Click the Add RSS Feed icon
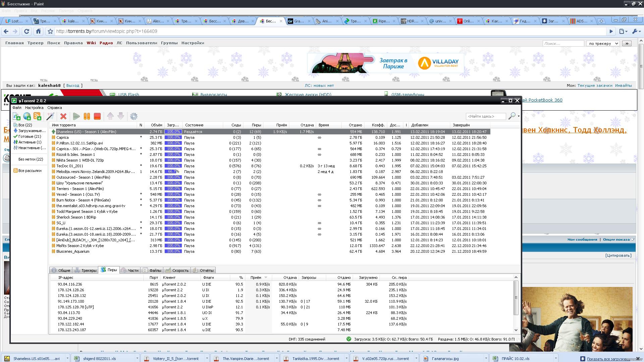Viewport: 644px width, 362px height. coord(37,116)
